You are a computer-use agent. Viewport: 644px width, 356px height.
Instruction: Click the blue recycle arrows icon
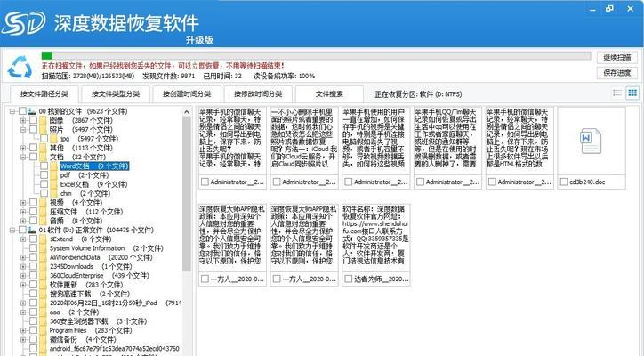click(x=20, y=67)
